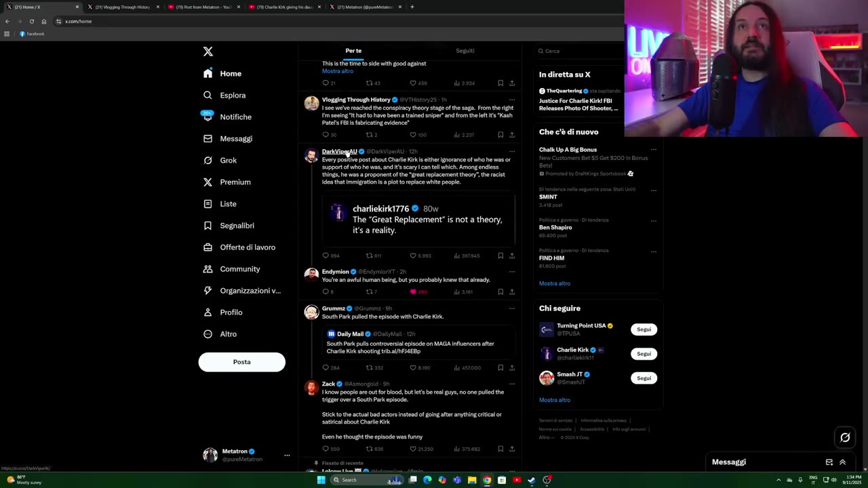Open the Grok floating button

click(x=845, y=437)
